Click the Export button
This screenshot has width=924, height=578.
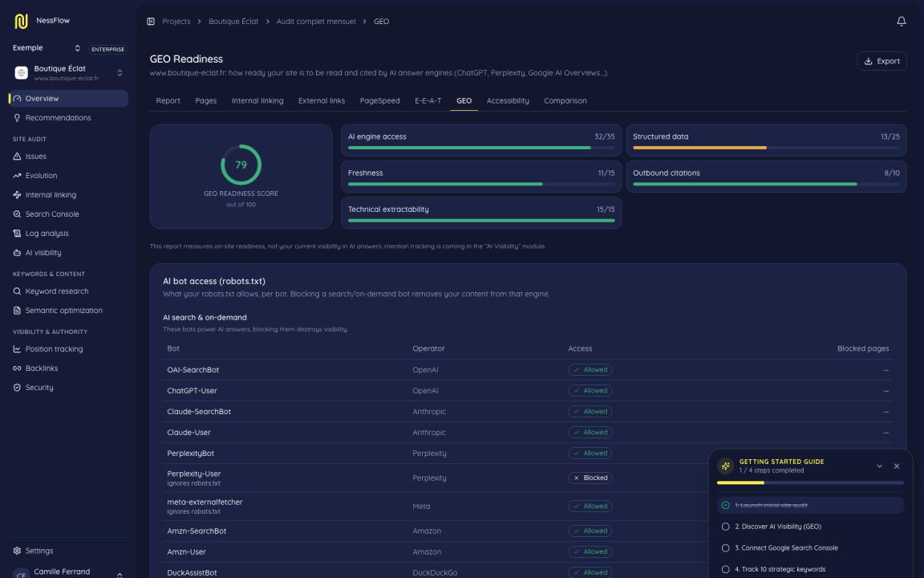(x=881, y=61)
